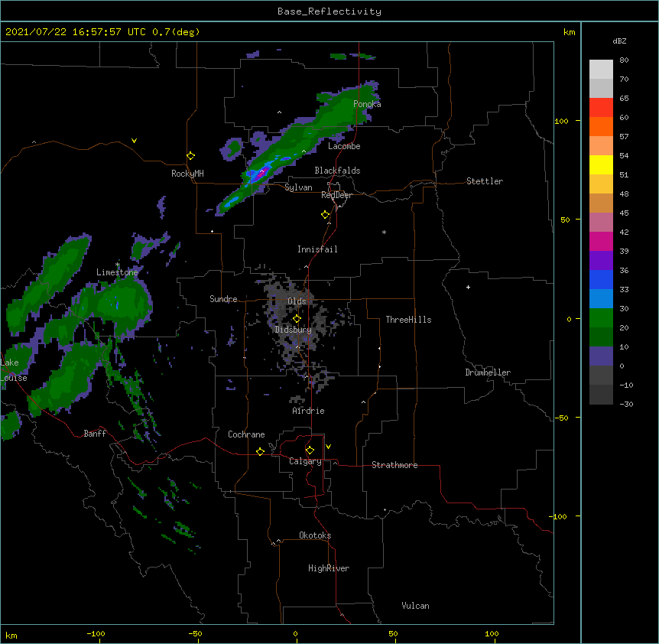Click the HighRiver city label
Viewport: 659px width, 644px height.
(x=329, y=568)
